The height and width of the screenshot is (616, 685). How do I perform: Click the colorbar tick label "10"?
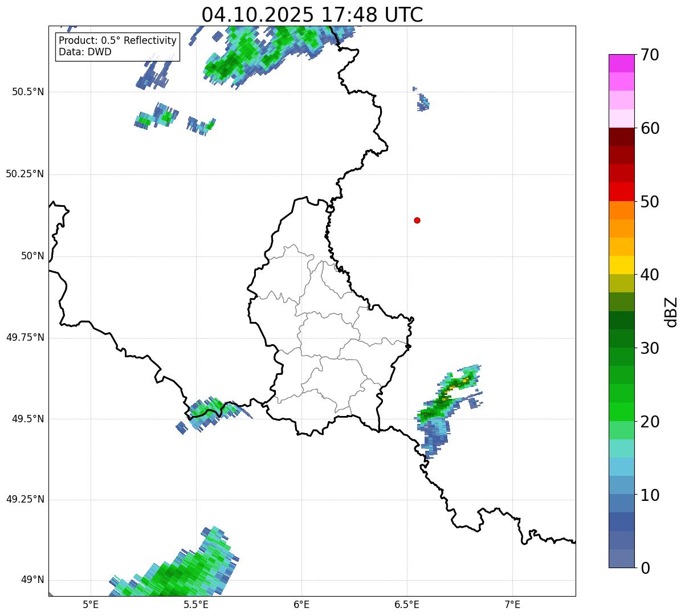[650, 495]
